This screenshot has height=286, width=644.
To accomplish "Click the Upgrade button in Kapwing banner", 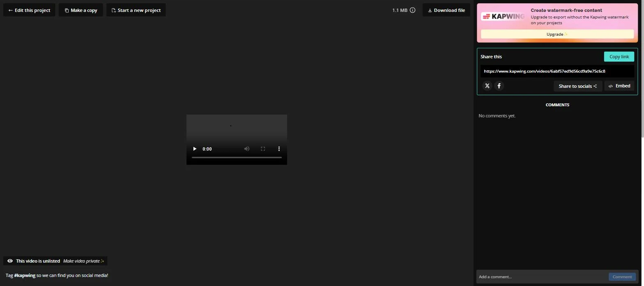I will coord(557,34).
